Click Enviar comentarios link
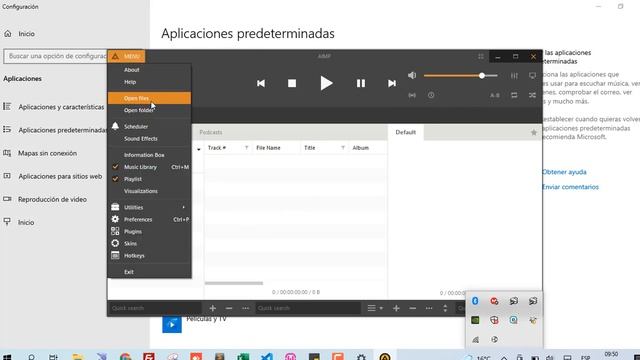 tap(570, 187)
